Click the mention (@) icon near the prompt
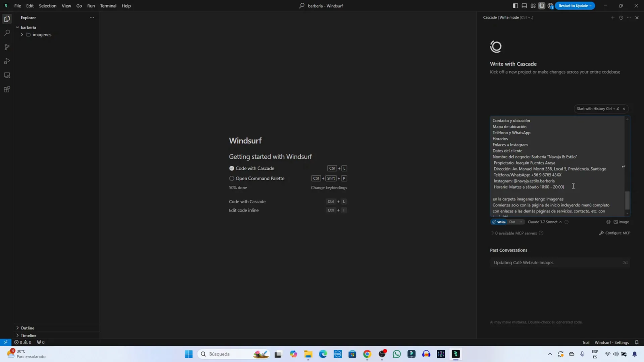Screen dimensions: 644x362 pyautogui.click(x=608, y=222)
